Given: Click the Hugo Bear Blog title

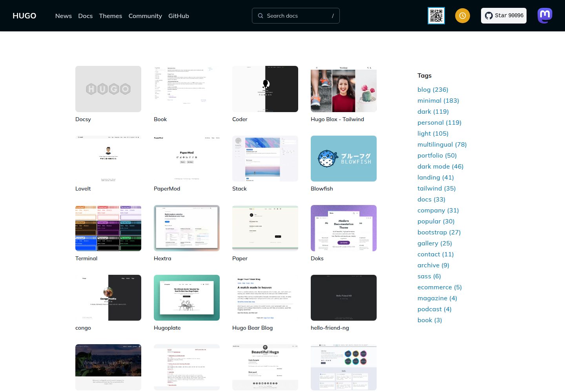Looking at the screenshot, I should point(252,328).
